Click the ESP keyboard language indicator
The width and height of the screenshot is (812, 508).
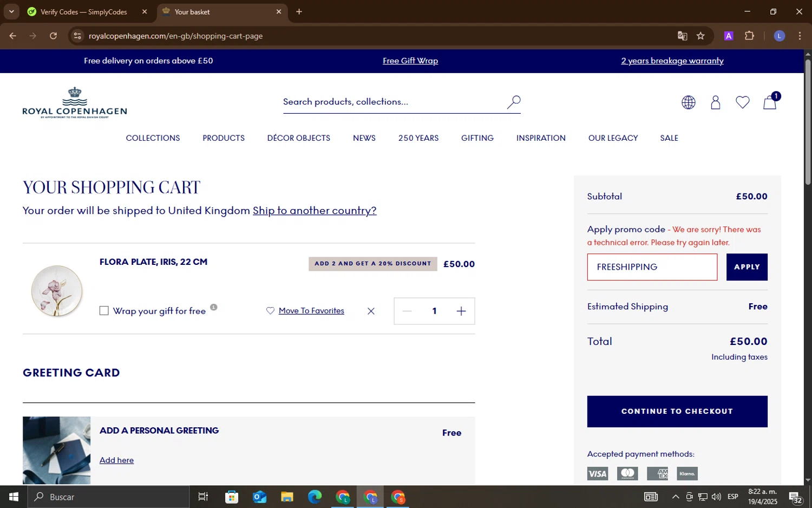pos(733,497)
